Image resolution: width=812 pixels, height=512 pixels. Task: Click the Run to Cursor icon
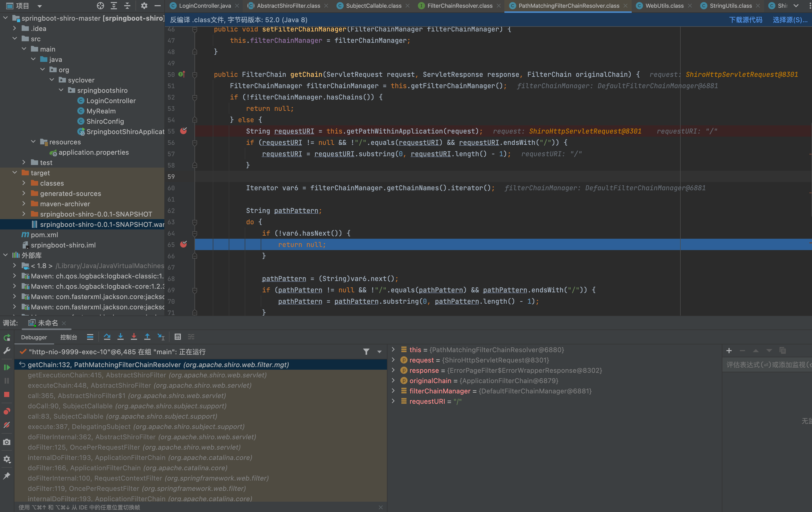pos(161,337)
